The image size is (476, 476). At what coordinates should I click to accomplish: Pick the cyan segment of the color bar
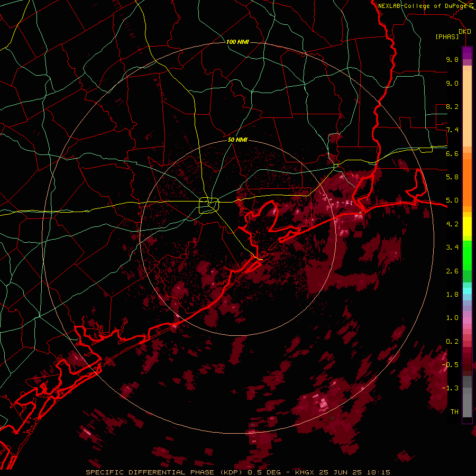(467, 290)
